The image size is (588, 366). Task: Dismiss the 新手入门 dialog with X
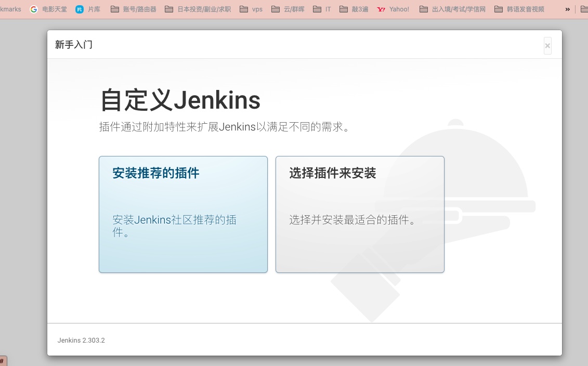click(547, 46)
